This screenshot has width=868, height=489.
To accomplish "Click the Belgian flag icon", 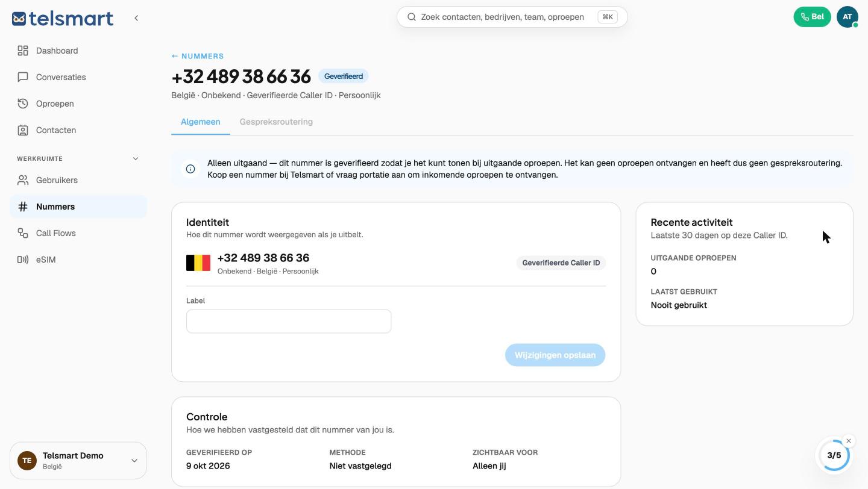I will (x=198, y=263).
